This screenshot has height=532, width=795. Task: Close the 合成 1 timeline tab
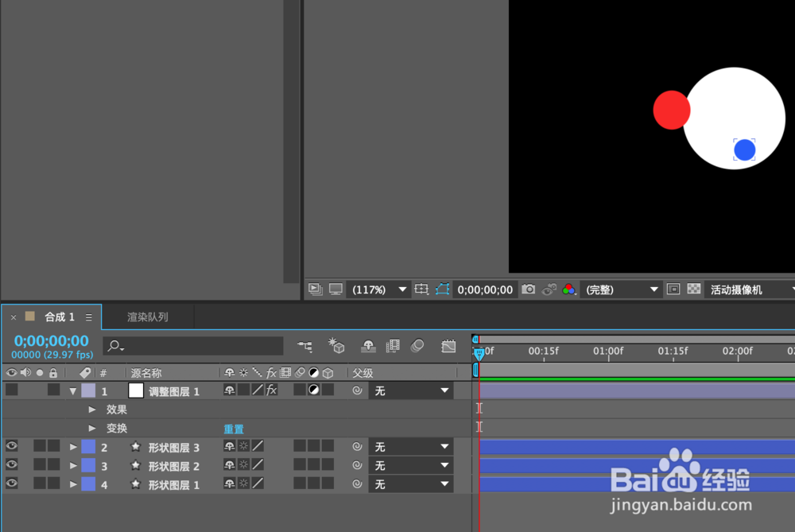(14, 317)
